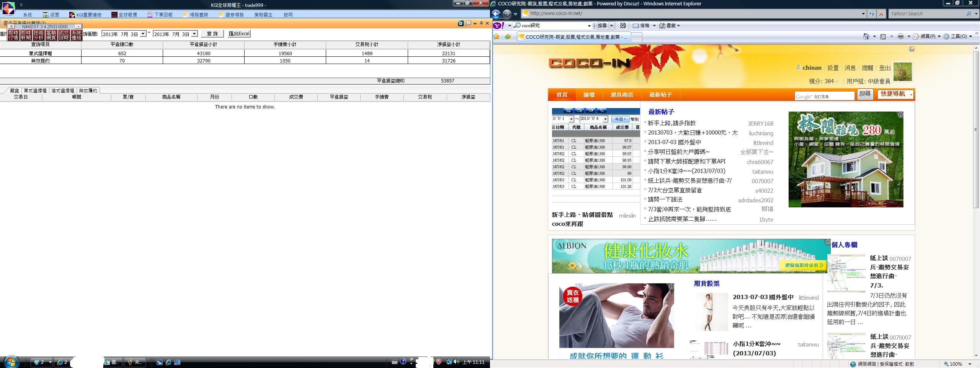Image resolution: width=980 pixels, height=368 pixels.
Task: Click the IE Home icon
Action: 866,36
